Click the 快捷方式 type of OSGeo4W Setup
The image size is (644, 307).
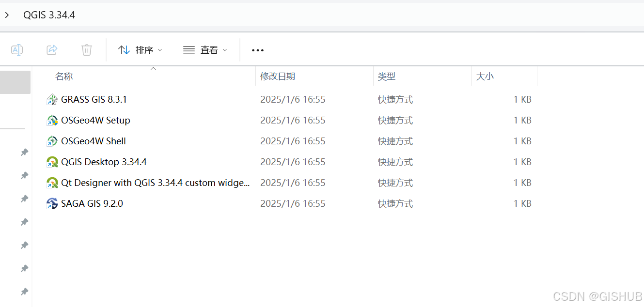pyautogui.click(x=395, y=121)
